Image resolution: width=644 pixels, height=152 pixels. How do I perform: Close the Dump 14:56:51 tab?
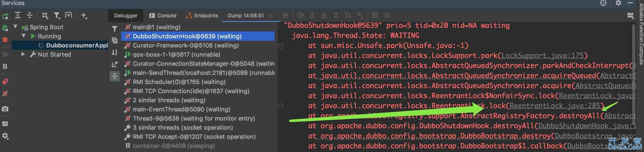click(x=271, y=16)
